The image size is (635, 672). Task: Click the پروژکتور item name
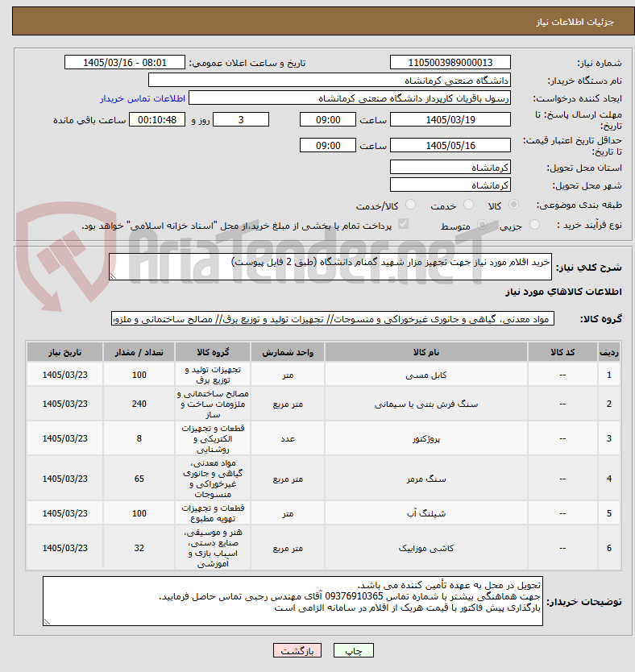click(426, 439)
